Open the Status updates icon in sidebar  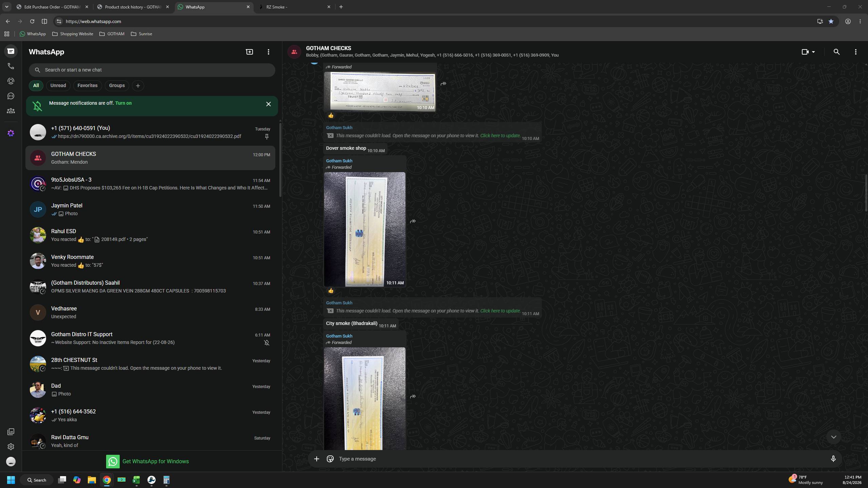point(11,81)
